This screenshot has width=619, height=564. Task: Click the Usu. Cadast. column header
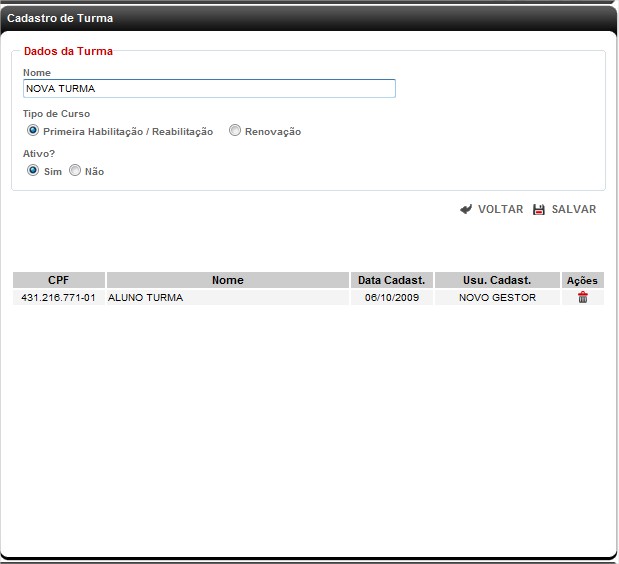[497, 280]
